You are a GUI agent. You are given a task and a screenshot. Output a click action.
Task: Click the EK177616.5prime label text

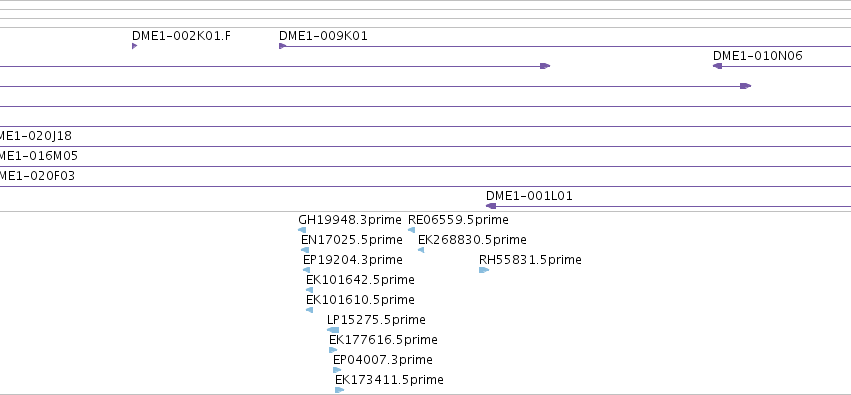click(x=383, y=340)
